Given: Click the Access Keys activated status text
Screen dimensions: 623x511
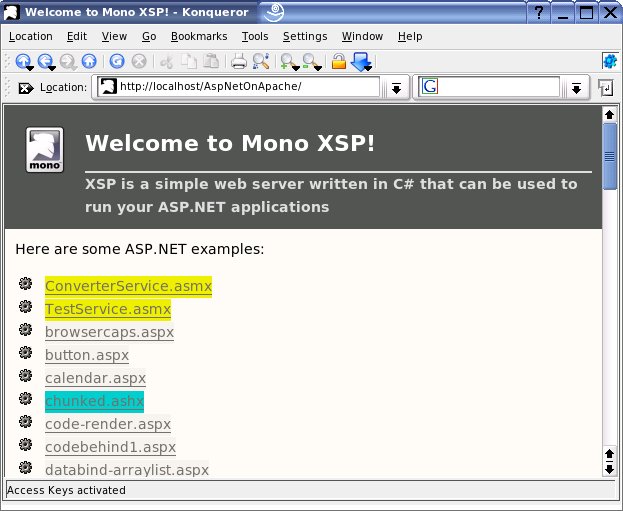Looking at the screenshot, I should (66, 490).
